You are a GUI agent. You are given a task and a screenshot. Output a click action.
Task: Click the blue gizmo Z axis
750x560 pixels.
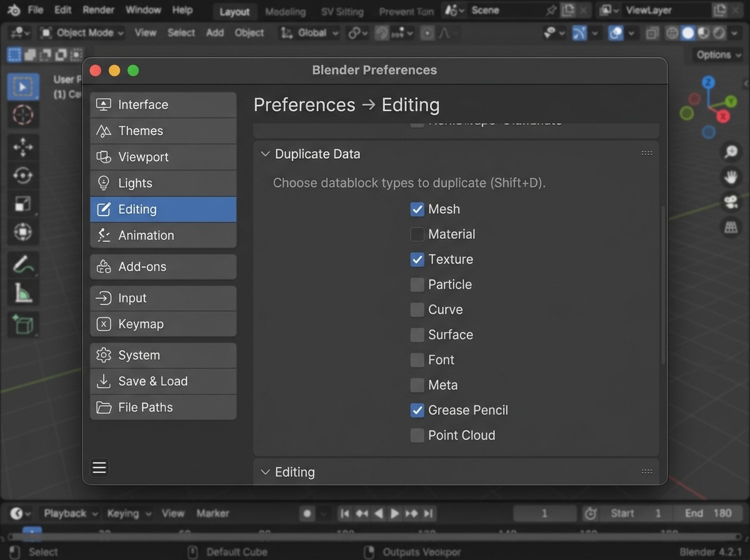tap(708, 82)
